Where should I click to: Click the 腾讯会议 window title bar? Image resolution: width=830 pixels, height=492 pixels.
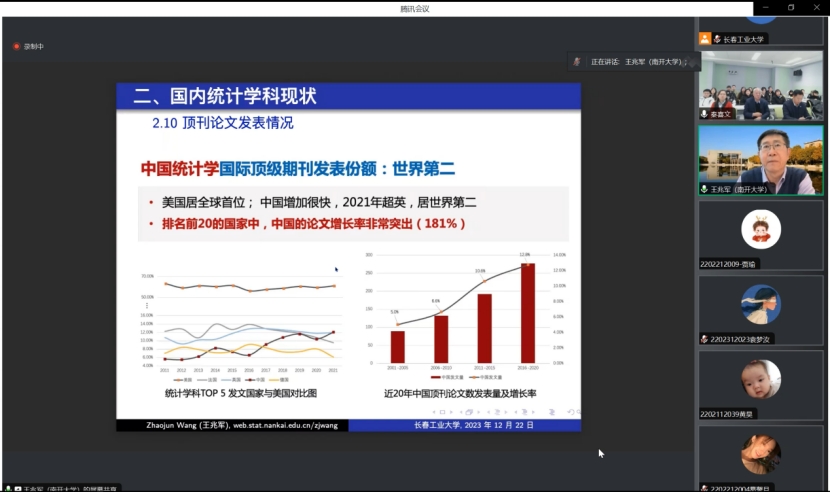tap(414, 8)
